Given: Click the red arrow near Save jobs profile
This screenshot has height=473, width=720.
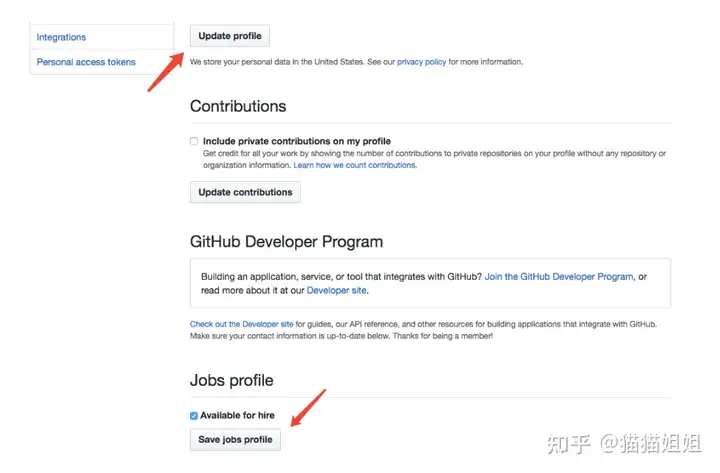Looking at the screenshot, I should [308, 408].
